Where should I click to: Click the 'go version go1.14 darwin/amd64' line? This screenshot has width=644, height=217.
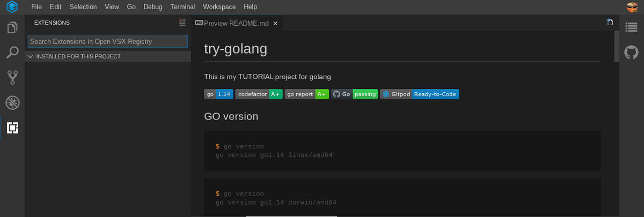276,203
